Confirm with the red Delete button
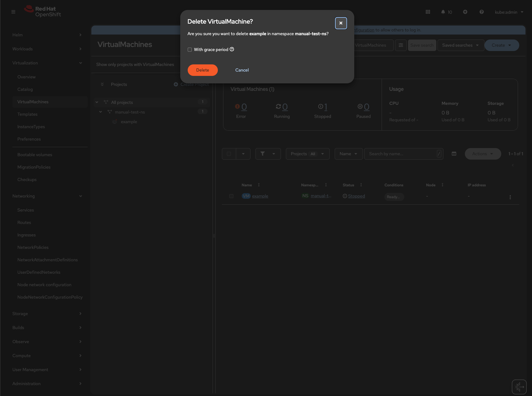 203,70
